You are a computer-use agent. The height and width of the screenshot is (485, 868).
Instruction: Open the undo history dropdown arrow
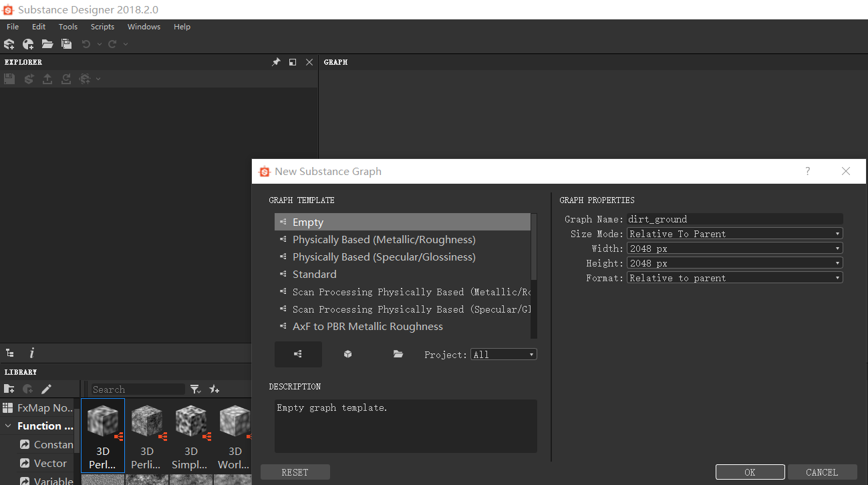coord(100,44)
